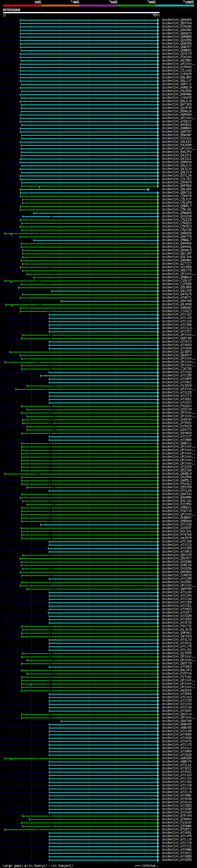Click the shortened cyan alignment bar for UniRef100_Q8LKB0
This screenshot has width=197, height=868.
coord(85,189)
